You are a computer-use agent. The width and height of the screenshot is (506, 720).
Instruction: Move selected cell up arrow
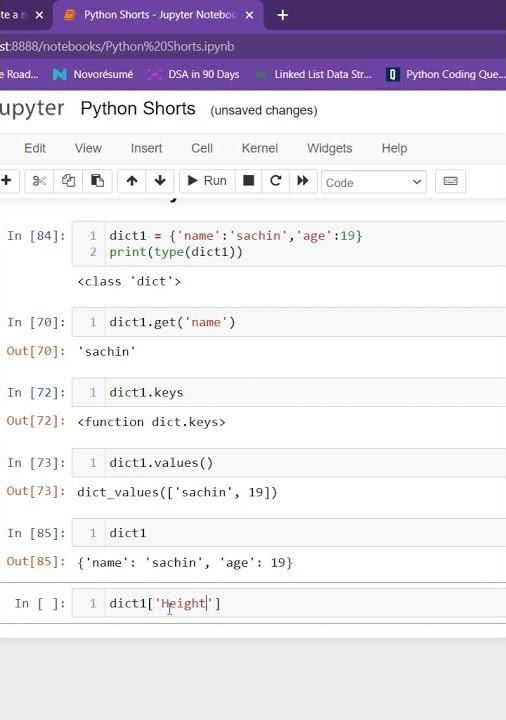(132, 181)
